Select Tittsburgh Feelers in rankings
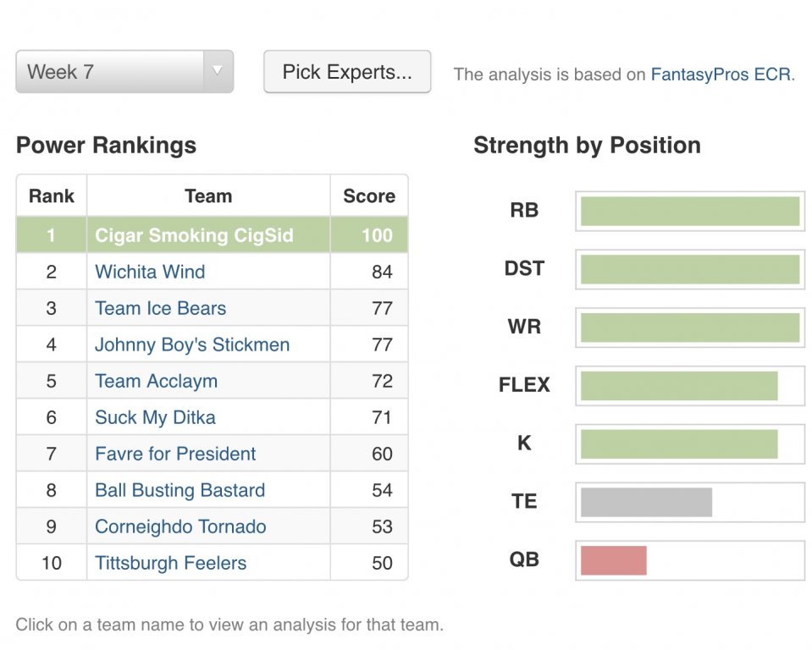 tap(170, 563)
